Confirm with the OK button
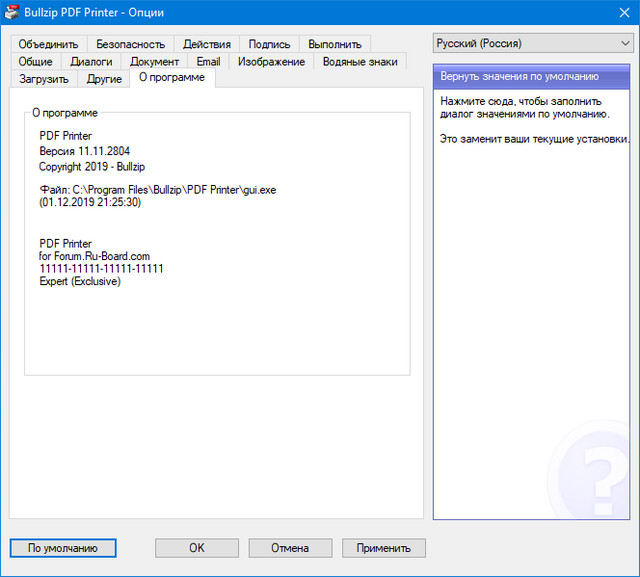 196,548
